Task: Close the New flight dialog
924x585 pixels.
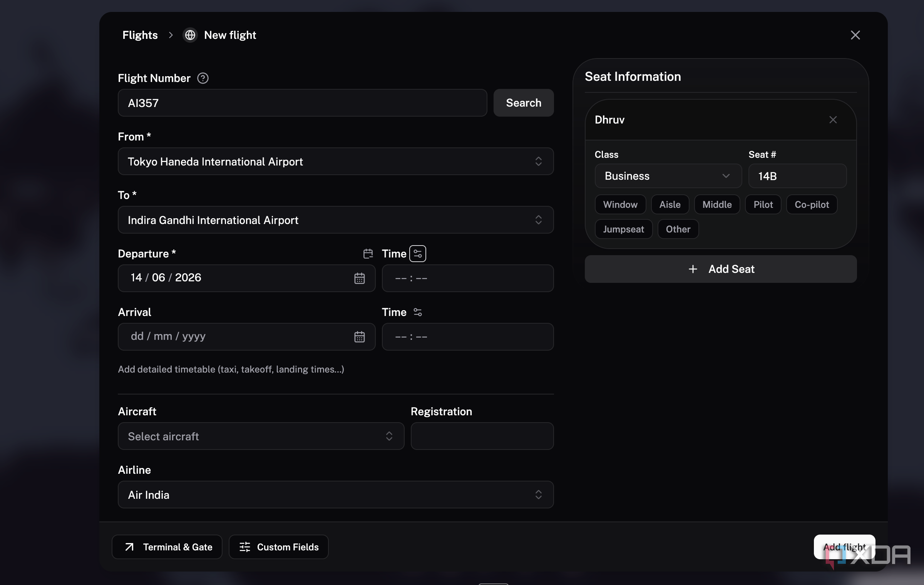Action: [x=855, y=35]
